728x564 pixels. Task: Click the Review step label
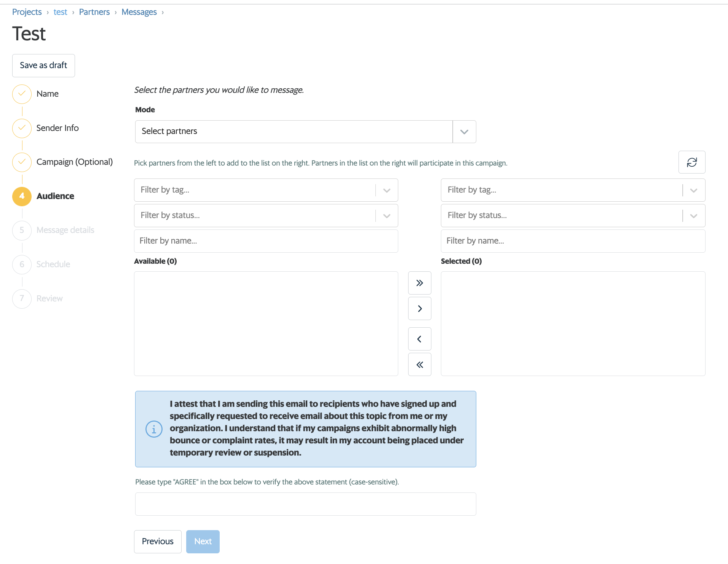49,298
